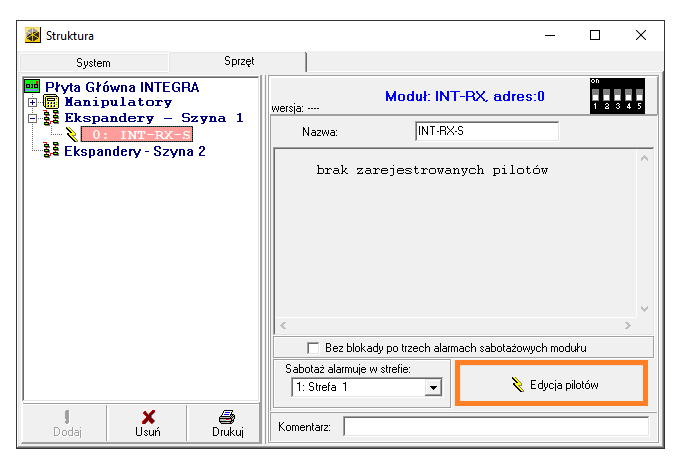Click the DIP switch address image
The image size is (684, 457).
point(616,95)
